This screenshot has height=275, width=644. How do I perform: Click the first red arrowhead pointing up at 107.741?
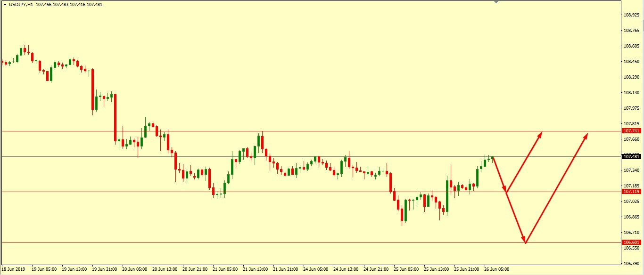point(541,133)
